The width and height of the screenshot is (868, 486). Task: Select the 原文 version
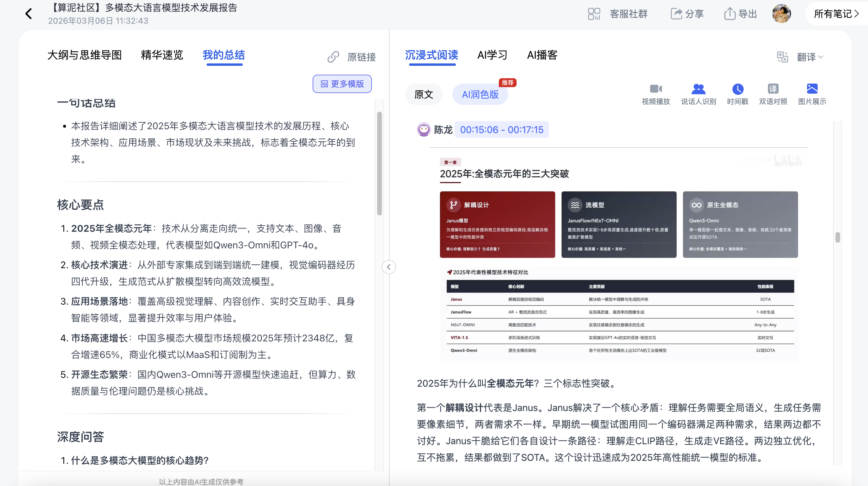424,95
